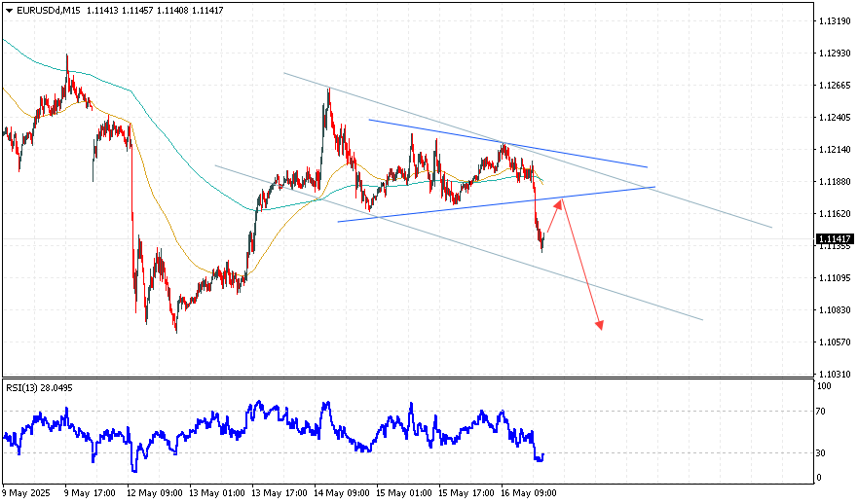This screenshot has height=504, width=858.
Task: Click the 1.11620 price axis label
Action: (835, 214)
